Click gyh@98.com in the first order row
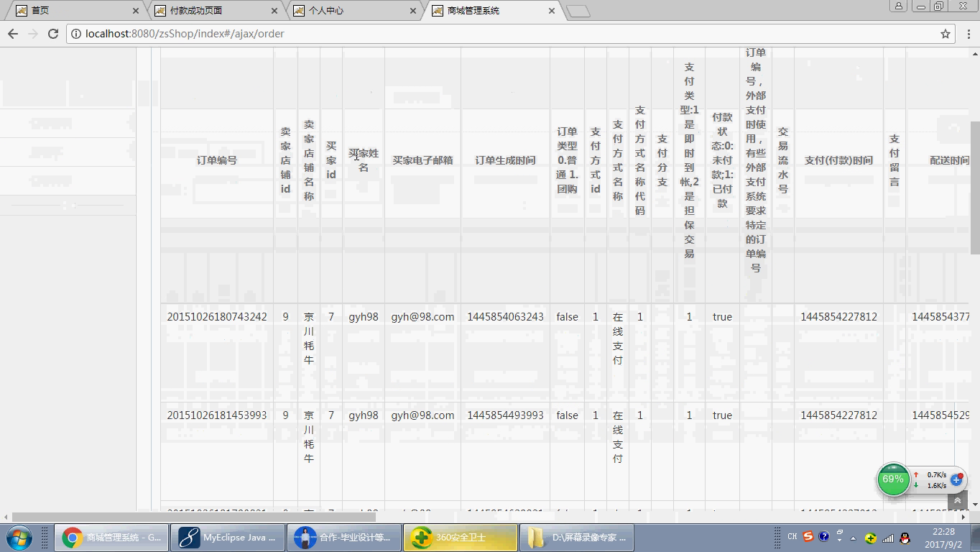 tap(422, 317)
